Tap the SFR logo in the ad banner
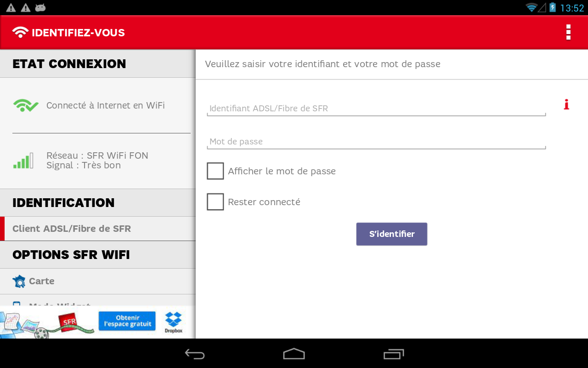The height and width of the screenshot is (368, 588). tap(69, 322)
